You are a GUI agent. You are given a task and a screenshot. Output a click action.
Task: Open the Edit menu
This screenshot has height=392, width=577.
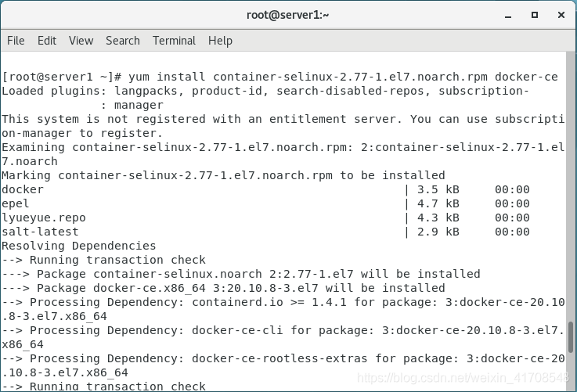coord(47,41)
